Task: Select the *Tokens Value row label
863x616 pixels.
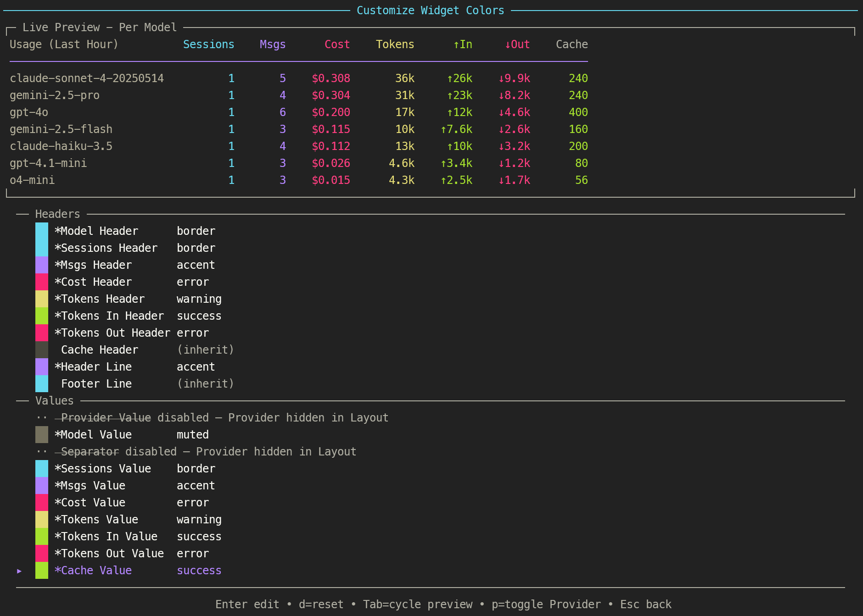Action: point(96,520)
